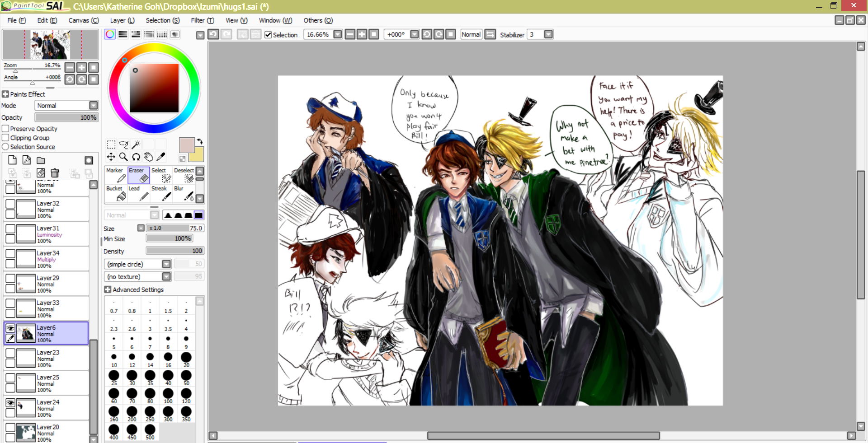868x443 pixels.
Task: Open the Layer menu
Action: 122,20
